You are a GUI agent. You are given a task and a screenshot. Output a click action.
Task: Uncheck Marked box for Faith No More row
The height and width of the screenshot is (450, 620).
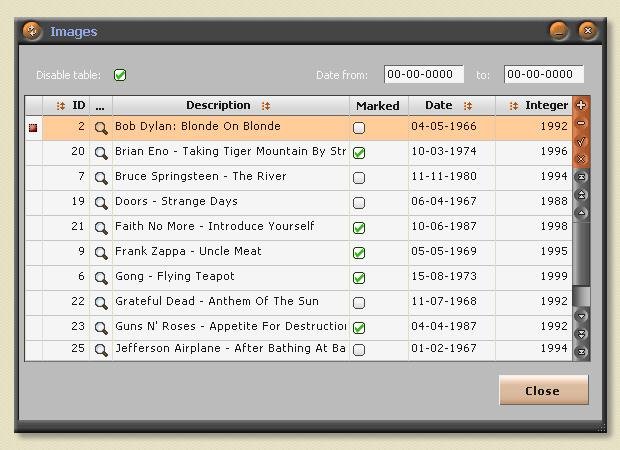pos(359,228)
